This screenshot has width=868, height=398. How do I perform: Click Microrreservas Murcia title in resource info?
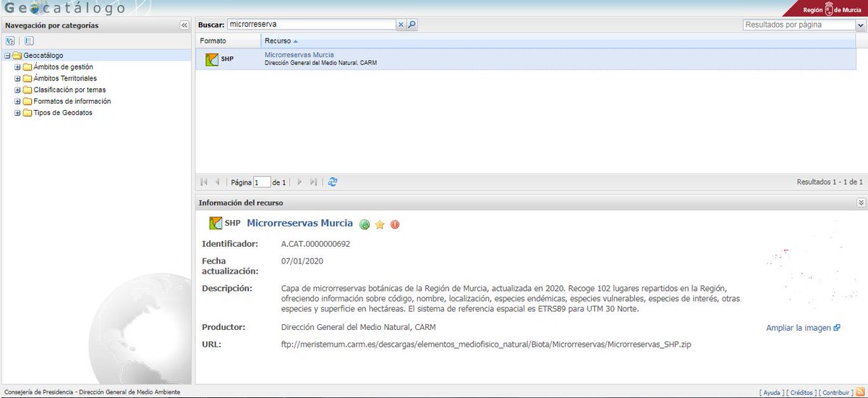300,223
